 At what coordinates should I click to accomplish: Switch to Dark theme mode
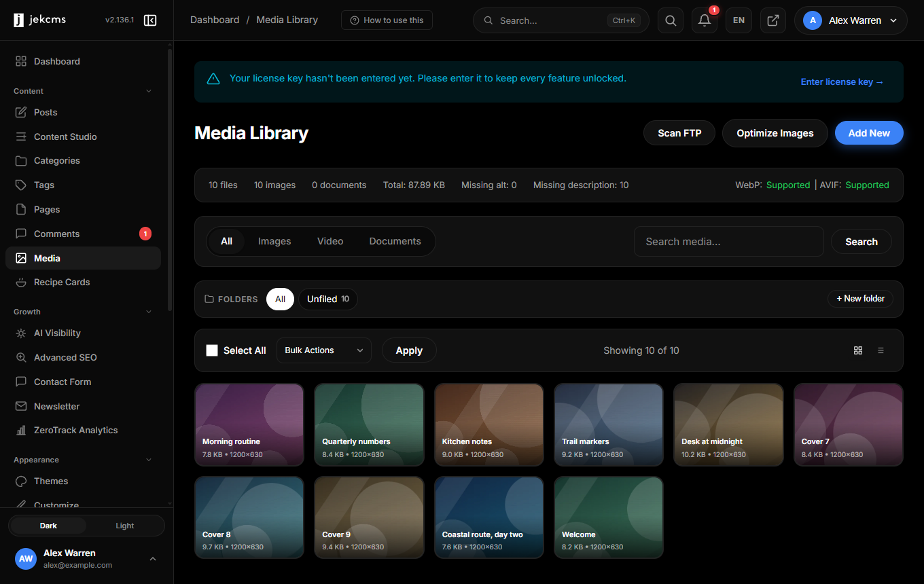coord(48,526)
